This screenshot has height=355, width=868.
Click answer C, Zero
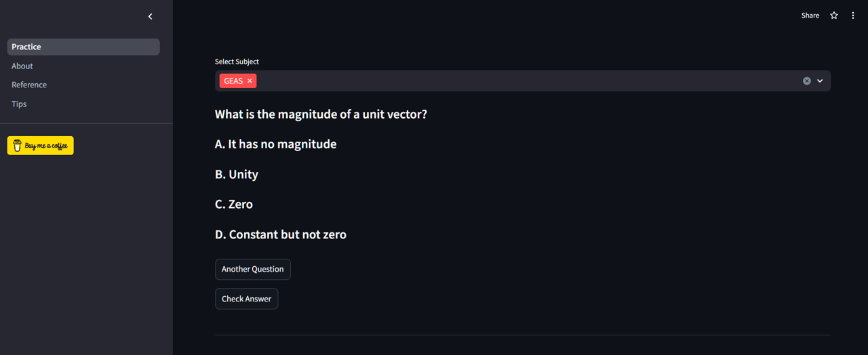pos(234,204)
